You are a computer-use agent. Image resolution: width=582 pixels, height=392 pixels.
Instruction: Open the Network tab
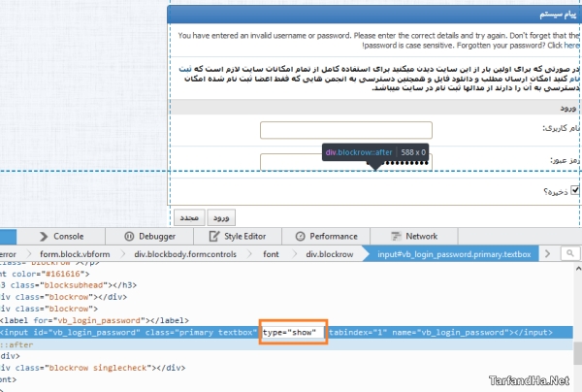tap(414, 237)
